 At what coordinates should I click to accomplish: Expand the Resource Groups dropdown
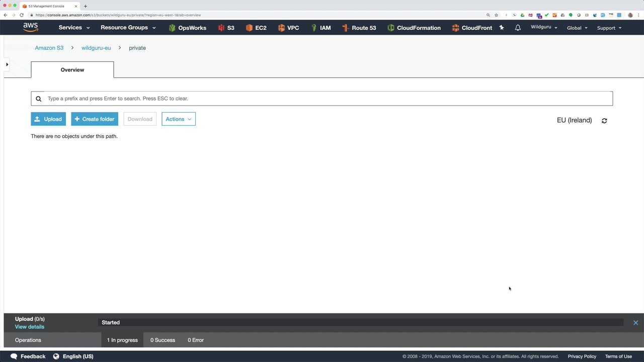128,28
